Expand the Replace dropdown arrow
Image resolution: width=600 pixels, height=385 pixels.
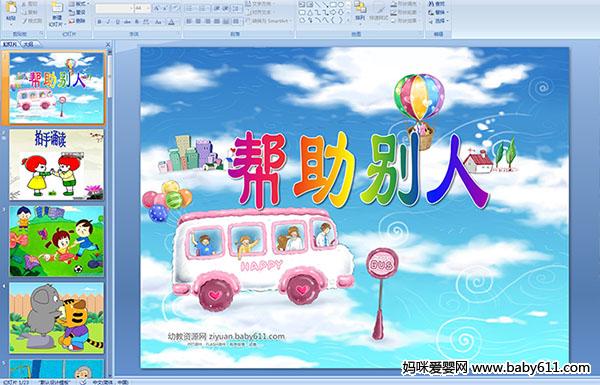point(447,12)
